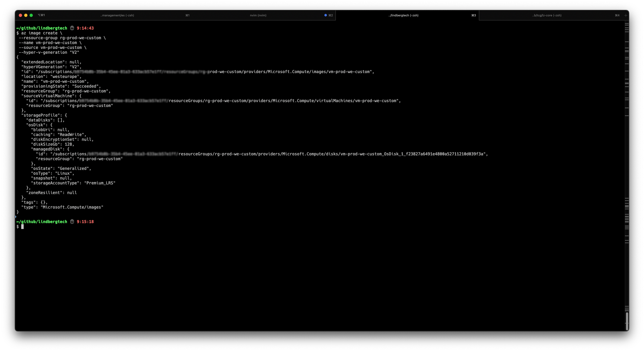
Task: Click the clock icon beside 9:14:43
Action: click(72, 28)
